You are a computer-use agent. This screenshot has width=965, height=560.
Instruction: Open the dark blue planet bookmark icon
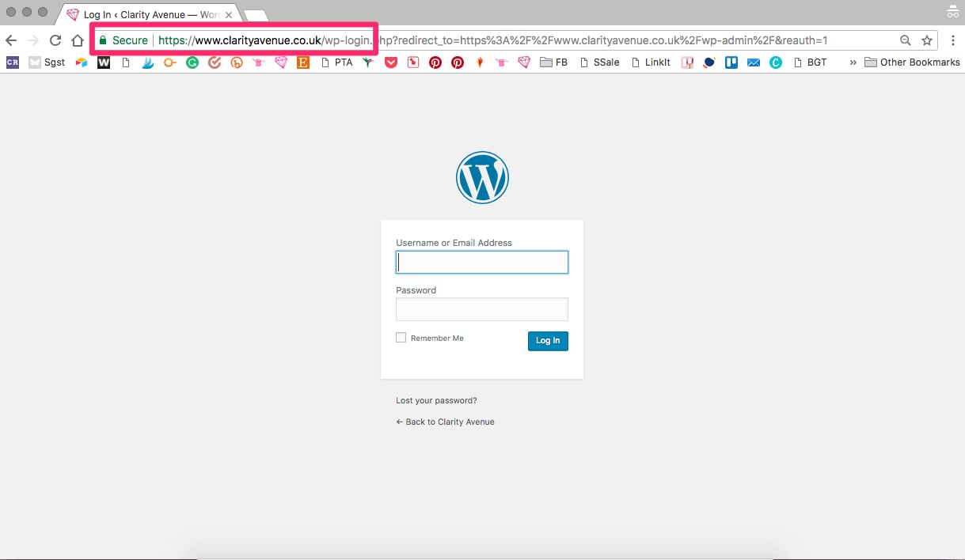(709, 62)
